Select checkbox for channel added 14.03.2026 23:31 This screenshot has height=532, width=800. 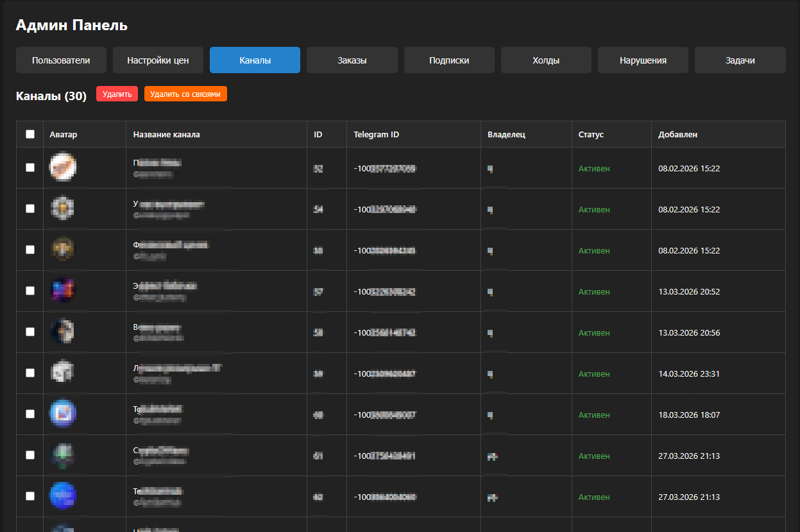pyautogui.click(x=30, y=373)
